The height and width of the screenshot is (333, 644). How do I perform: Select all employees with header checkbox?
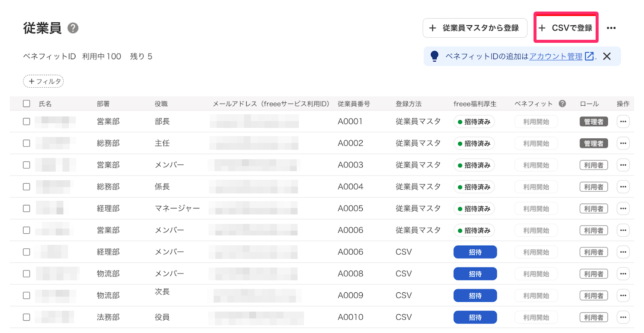coord(26,103)
